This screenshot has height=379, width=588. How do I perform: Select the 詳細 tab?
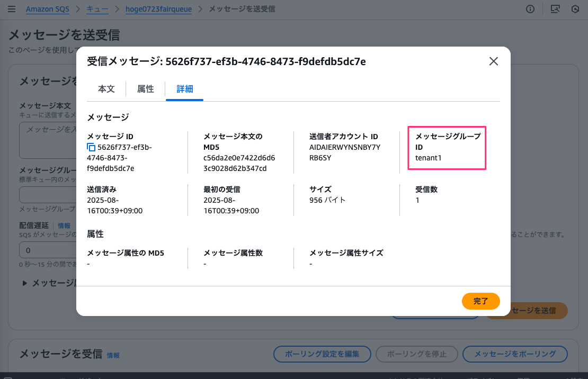point(184,89)
